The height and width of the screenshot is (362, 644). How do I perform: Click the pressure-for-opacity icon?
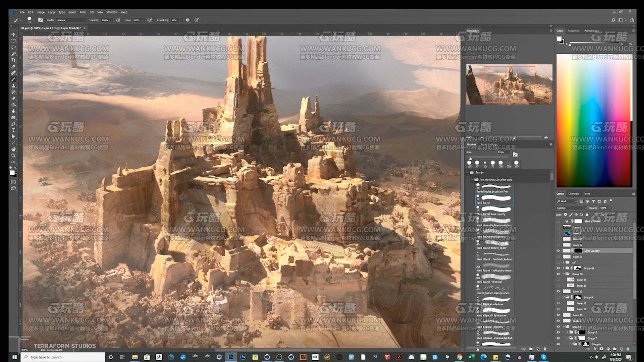click(118, 20)
